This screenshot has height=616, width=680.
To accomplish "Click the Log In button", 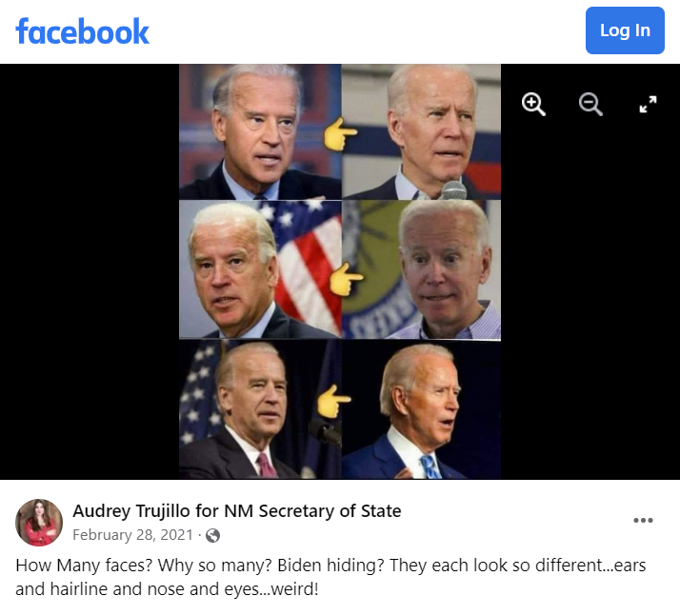I will 625,30.
